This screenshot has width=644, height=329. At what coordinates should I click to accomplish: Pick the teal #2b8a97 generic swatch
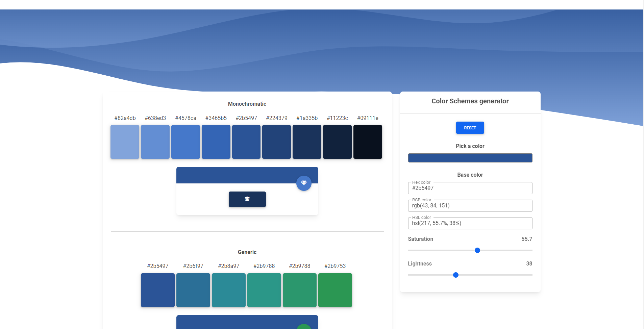click(x=229, y=290)
